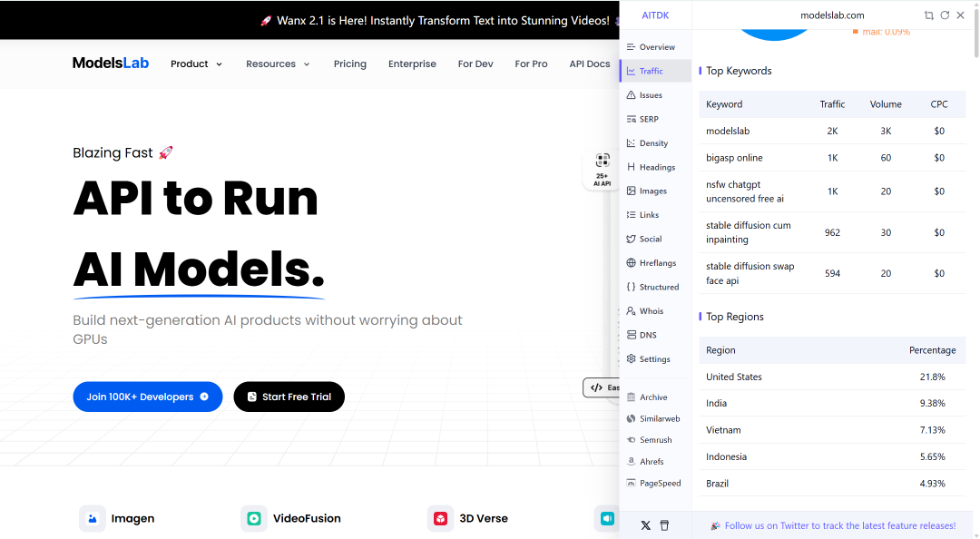Open API Docs in navigation
This screenshot has height=539, width=980.
click(590, 64)
